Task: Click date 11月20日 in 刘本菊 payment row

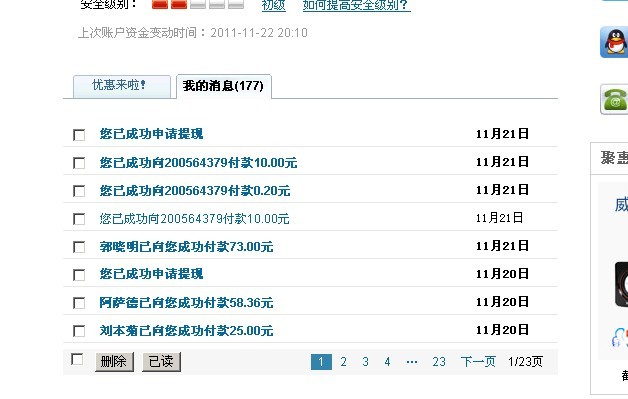Action: tap(502, 330)
